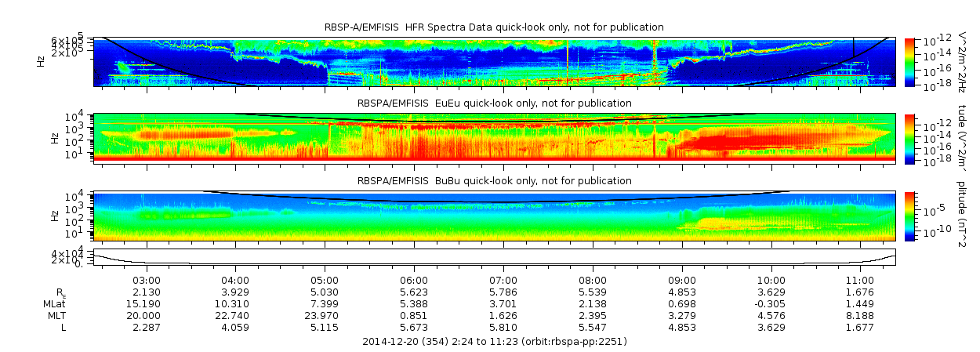Click the L value 5.810

coord(503,327)
